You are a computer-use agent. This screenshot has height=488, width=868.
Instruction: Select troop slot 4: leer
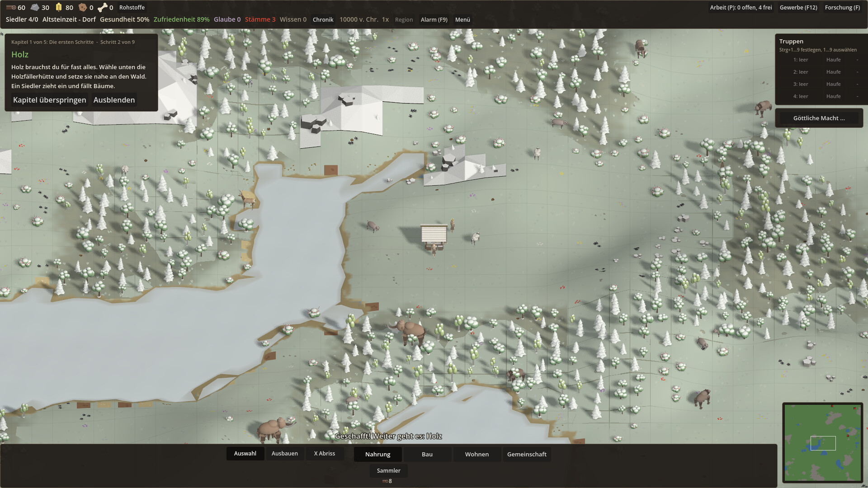800,96
